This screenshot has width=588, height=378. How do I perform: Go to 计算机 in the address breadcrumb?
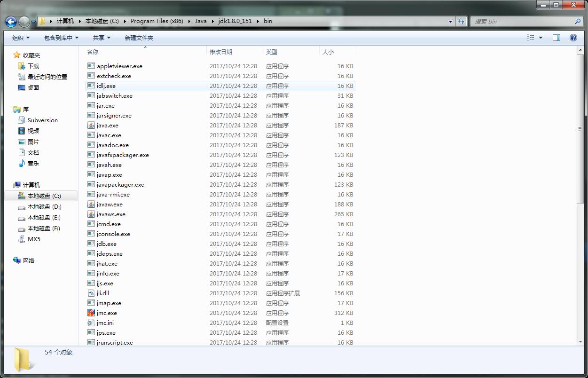tap(65, 21)
